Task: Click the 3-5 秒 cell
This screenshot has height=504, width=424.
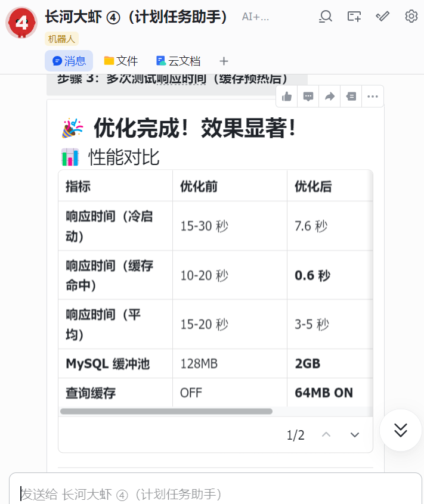Action: click(x=330, y=324)
